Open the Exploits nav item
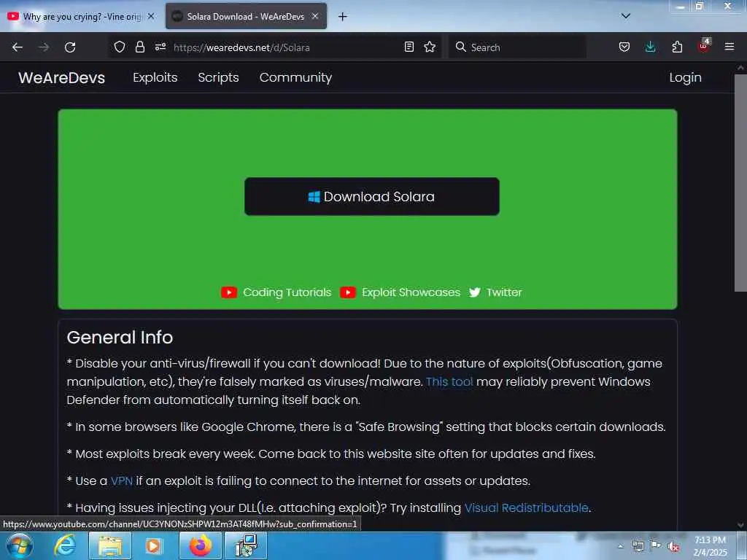Screen dimensions: 747x560 [x=155, y=77]
